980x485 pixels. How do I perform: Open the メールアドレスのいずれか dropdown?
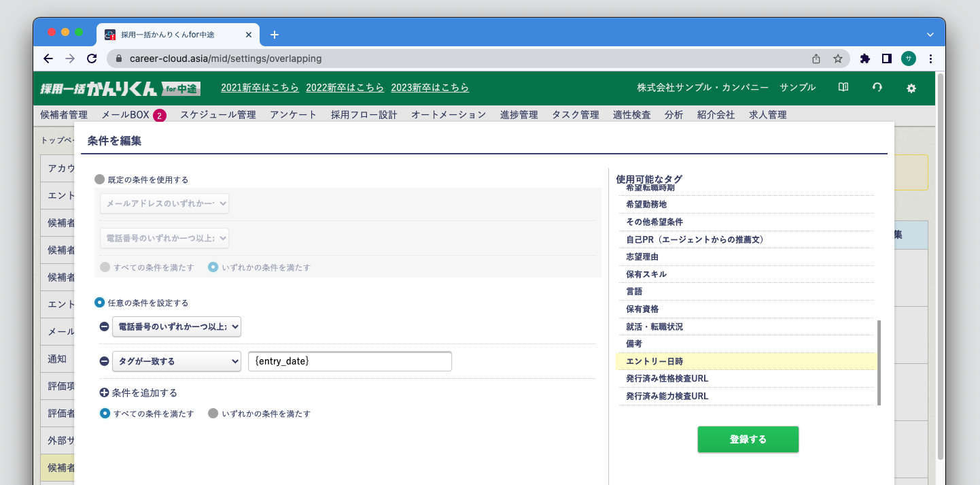(164, 203)
